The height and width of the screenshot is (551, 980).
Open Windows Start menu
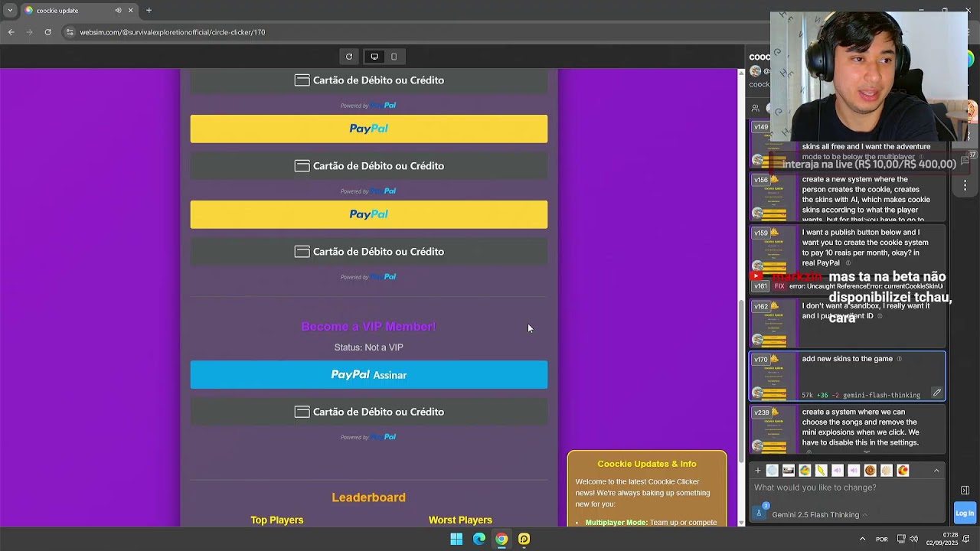(456, 539)
